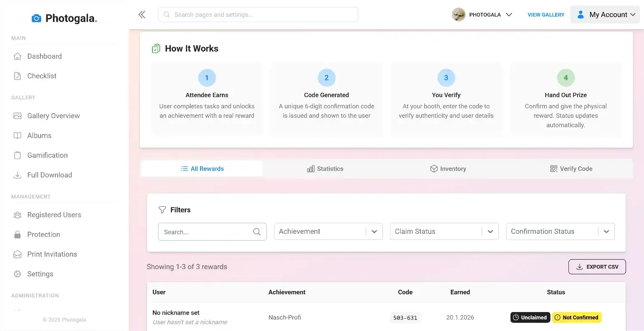
Task: Click the Gamification controller icon
Action: [17, 155]
